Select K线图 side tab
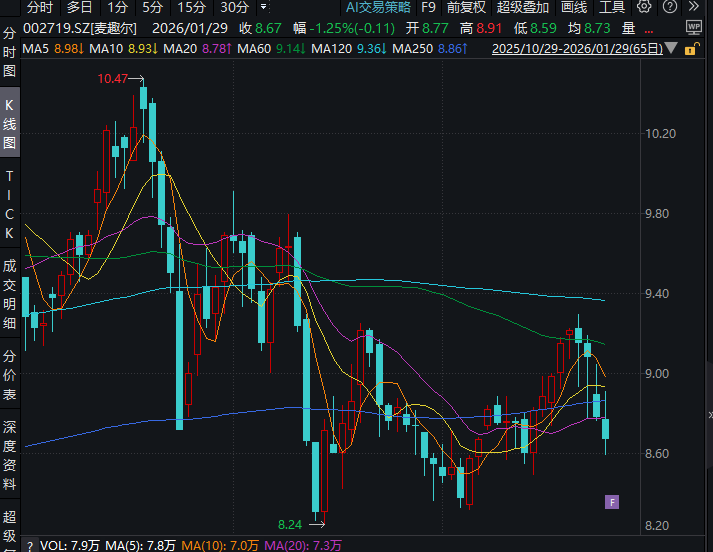This screenshot has height=552, width=713. pyautogui.click(x=10, y=123)
